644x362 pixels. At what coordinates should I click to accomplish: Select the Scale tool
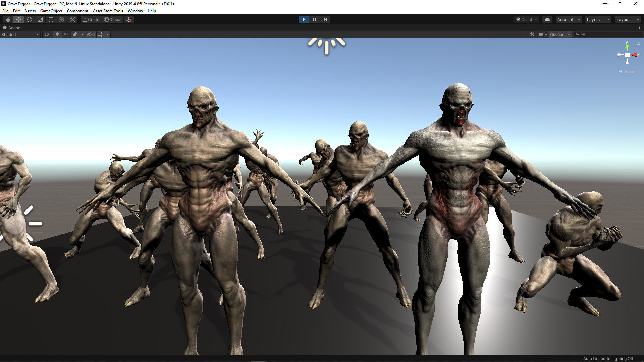40,19
